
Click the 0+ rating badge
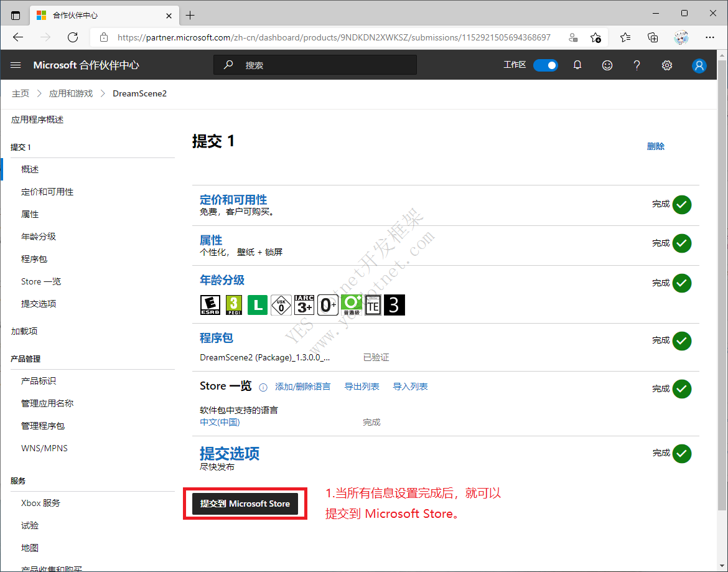328,305
